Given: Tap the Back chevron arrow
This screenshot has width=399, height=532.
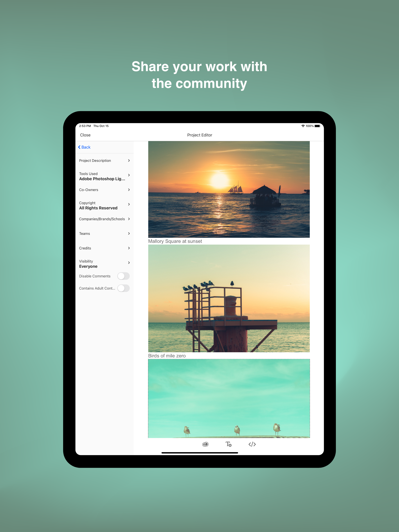Looking at the screenshot, I should pyautogui.click(x=79, y=147).
